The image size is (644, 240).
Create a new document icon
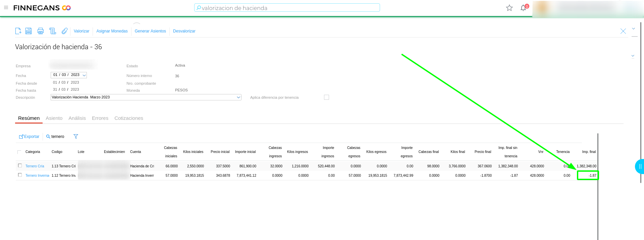[18, 31]
